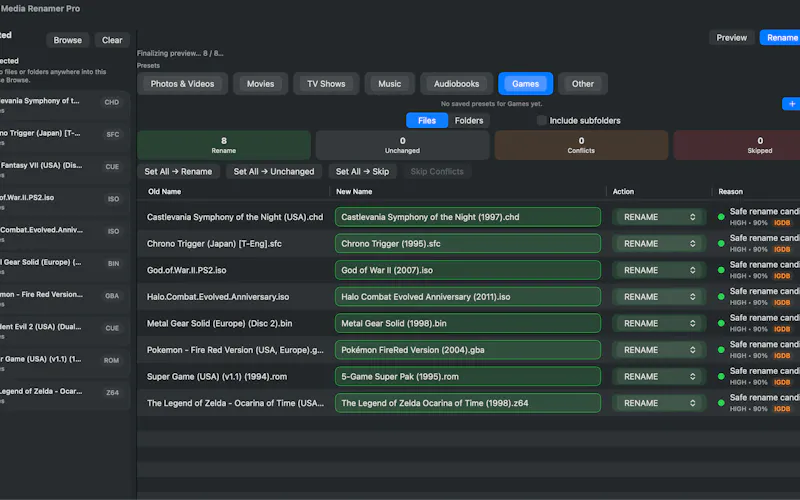Viewport: 800px width, 500px height.
Task: Click the IGDB badge in the Pokemon row
Action: pyautogui.click(x=782, y=356)
